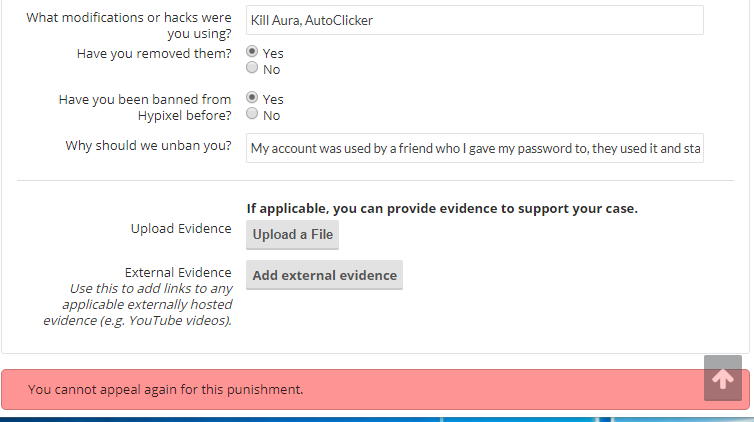Focus the 'Why should we unban you' field
Image resolution: width=754 pixels, height=422 pixels.
pos(475,148)
